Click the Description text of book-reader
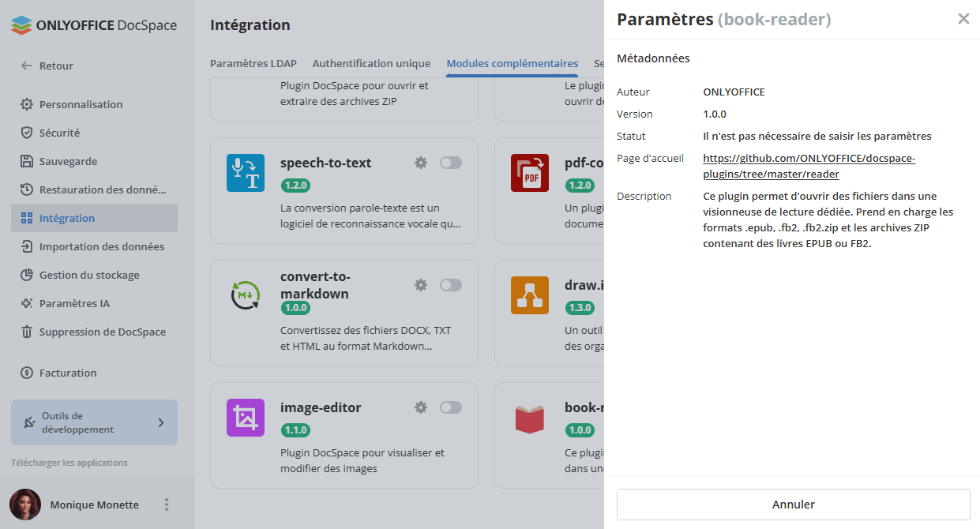 828,219
